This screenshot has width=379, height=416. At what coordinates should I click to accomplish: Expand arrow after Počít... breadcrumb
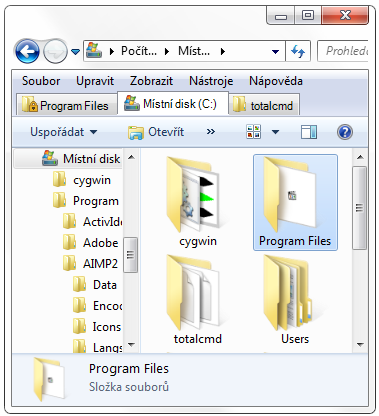pos(167,51)
